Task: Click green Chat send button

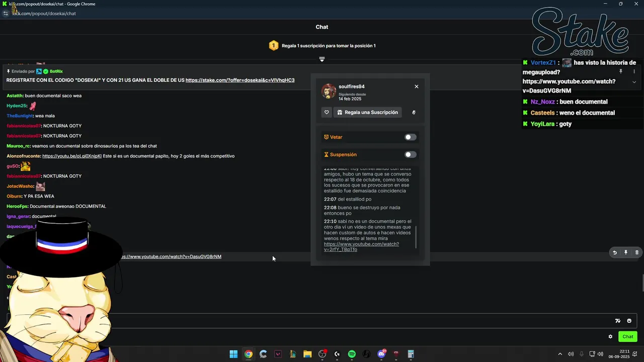Action: coord(628,337)
